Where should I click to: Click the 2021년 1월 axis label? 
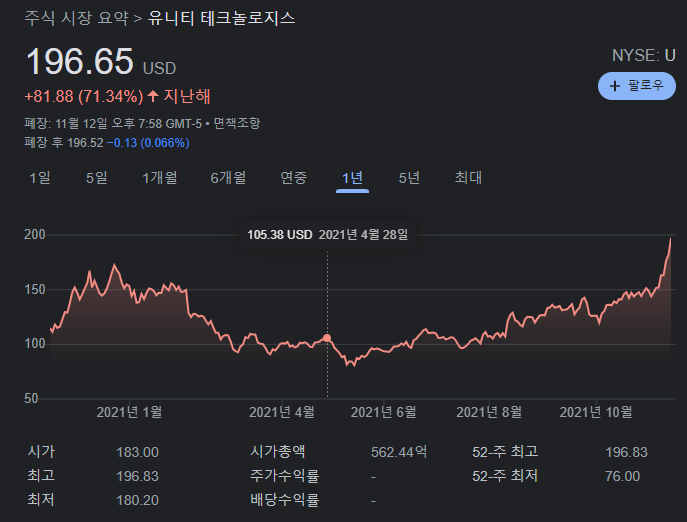coord(130,412)
